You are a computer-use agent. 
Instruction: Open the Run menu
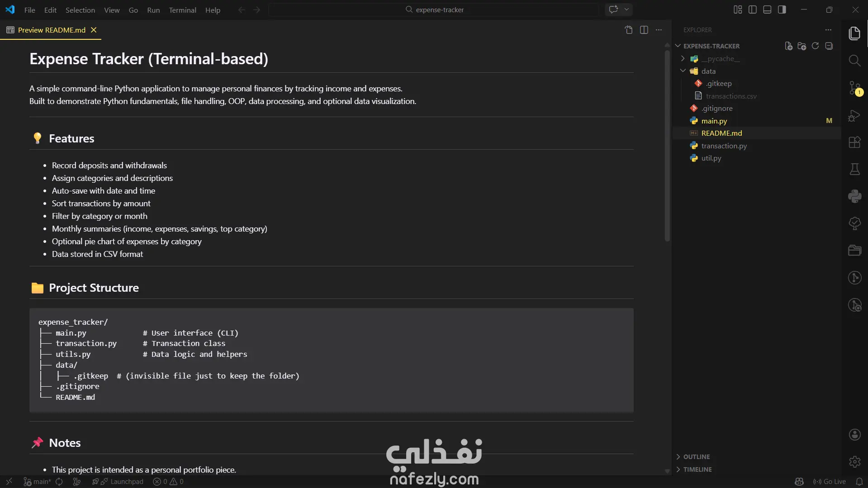tap(153, 10)
